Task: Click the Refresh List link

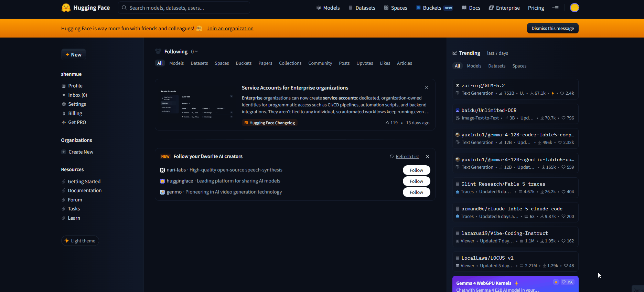Action: [x=407, y=156]
